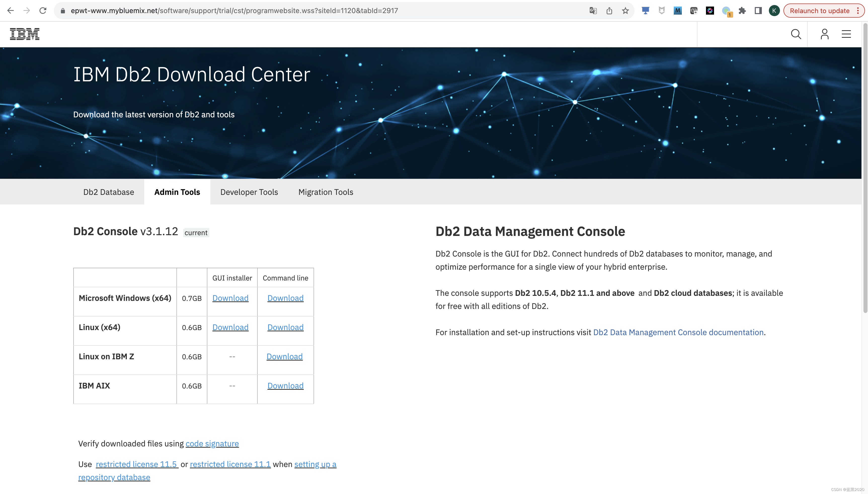Click the gray shield extension icon

(x=662, y=11)
